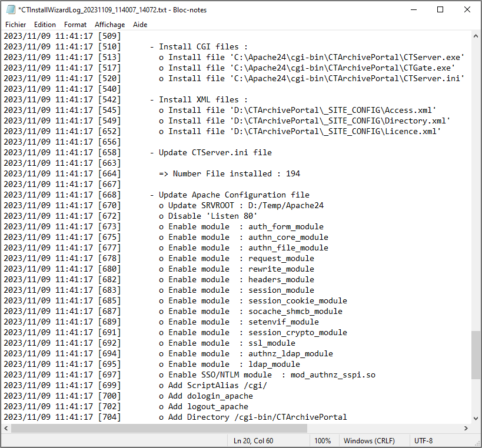The width and height of the screenshot is (482, 448).
Task: Open the Edition menu
Action: pos(45,25)
